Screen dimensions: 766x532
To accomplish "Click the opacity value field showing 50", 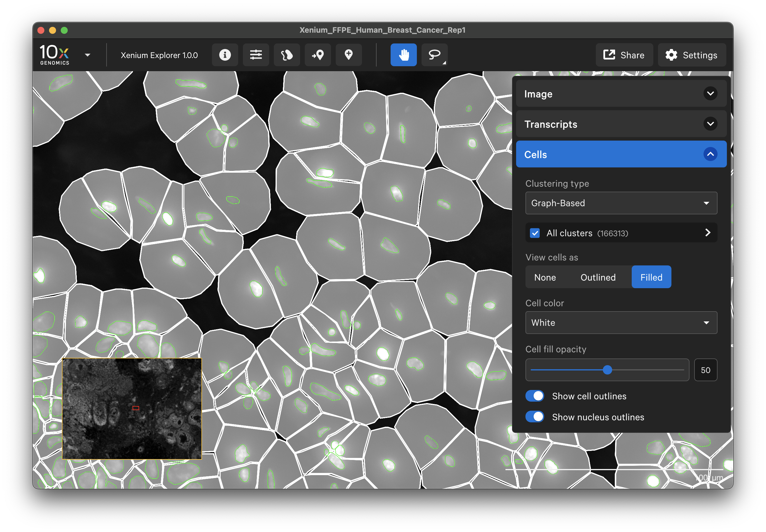I will point(706,370).
